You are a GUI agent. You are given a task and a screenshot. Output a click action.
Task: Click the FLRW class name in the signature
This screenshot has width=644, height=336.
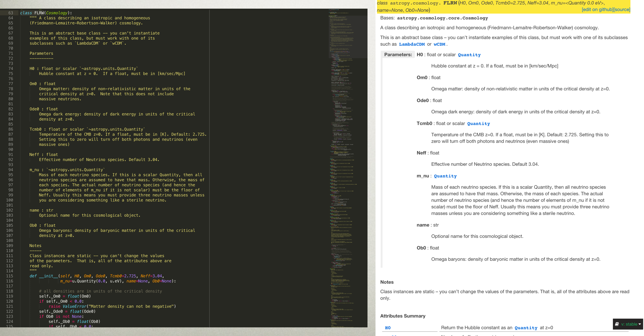(450, 3)
